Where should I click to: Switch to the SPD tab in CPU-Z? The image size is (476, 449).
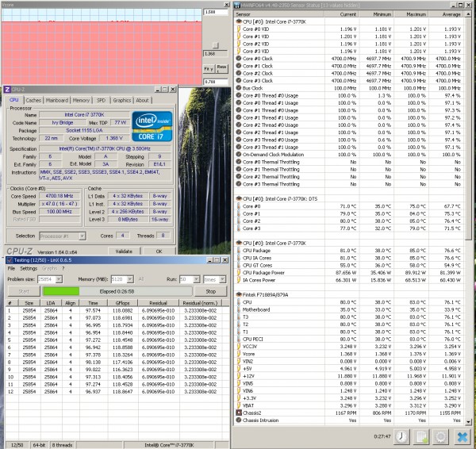101,100
